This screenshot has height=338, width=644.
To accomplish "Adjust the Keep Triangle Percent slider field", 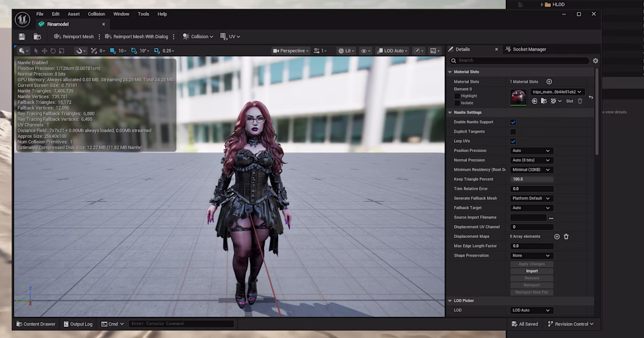I will click(532, 180).
